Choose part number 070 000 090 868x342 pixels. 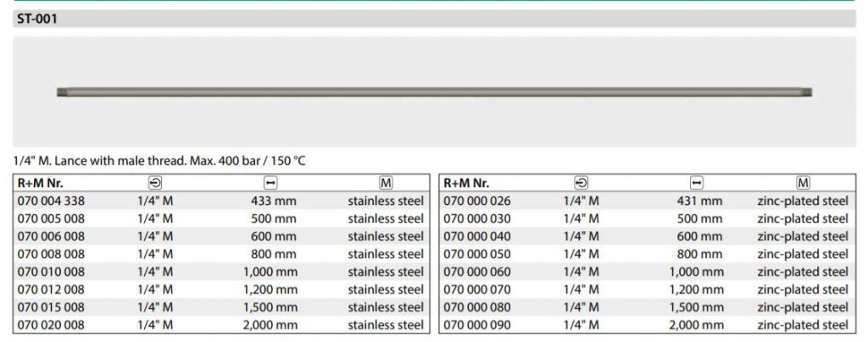[477, 324]
